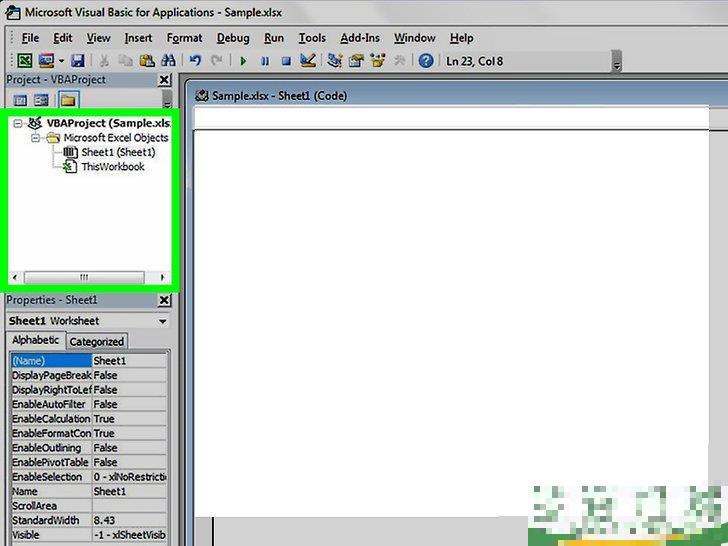This screenshot has height=546, width=728.
Task: Click the StandardWidth value field 8.43
Action: (129, 521)
